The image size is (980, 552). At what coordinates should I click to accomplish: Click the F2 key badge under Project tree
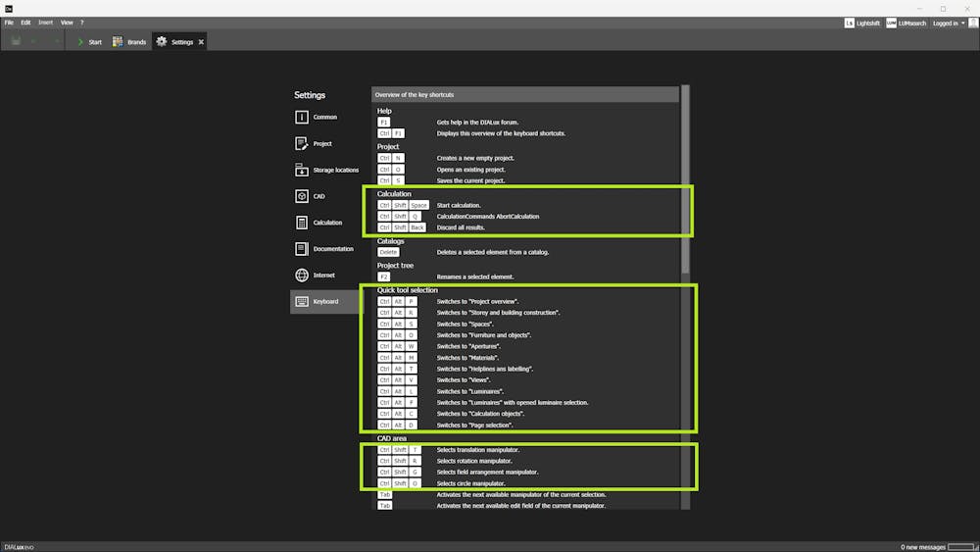(384, 276)
